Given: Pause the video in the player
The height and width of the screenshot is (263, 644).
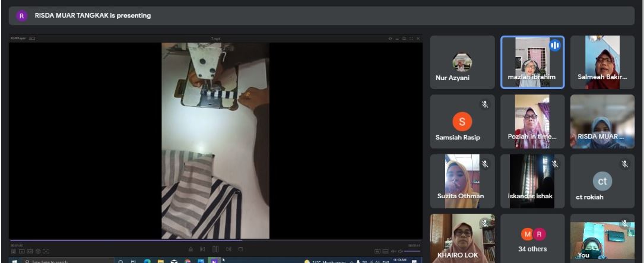Looking at the screenshot, I should [216, 249].
